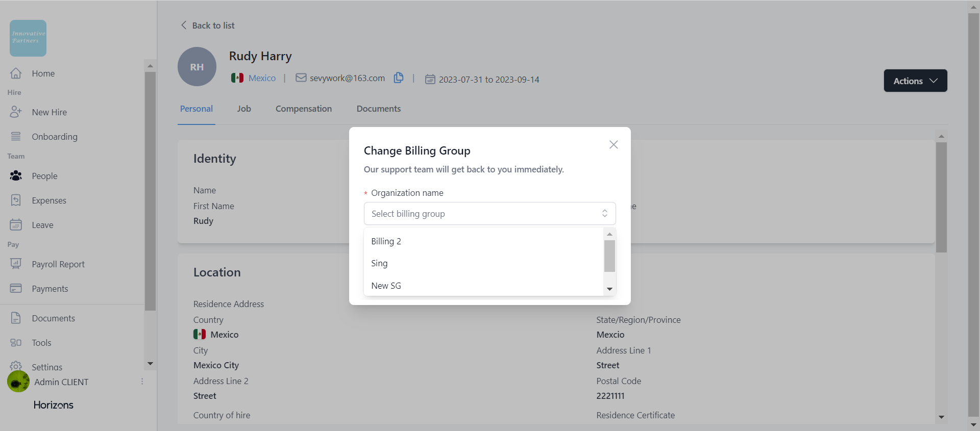Image resolution: width=980 pixels, height=431 pixels.
Task: Open New Hire via its person-plus icon
Action: click(x=16, y=112)
